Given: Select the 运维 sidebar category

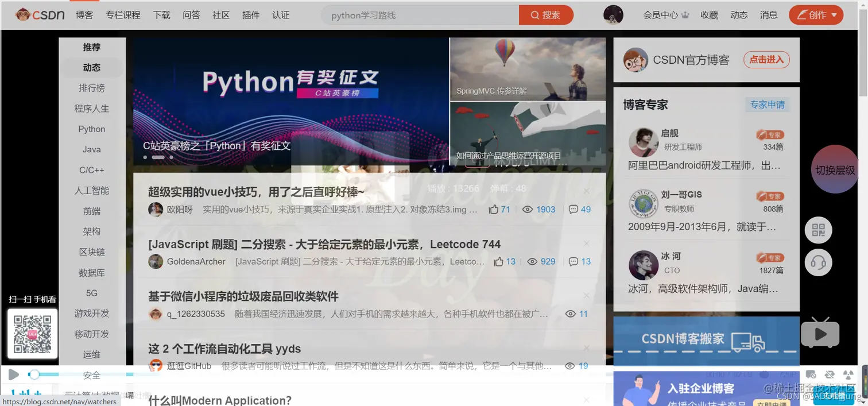Looking at the screenshot, I should click(92, 355).
